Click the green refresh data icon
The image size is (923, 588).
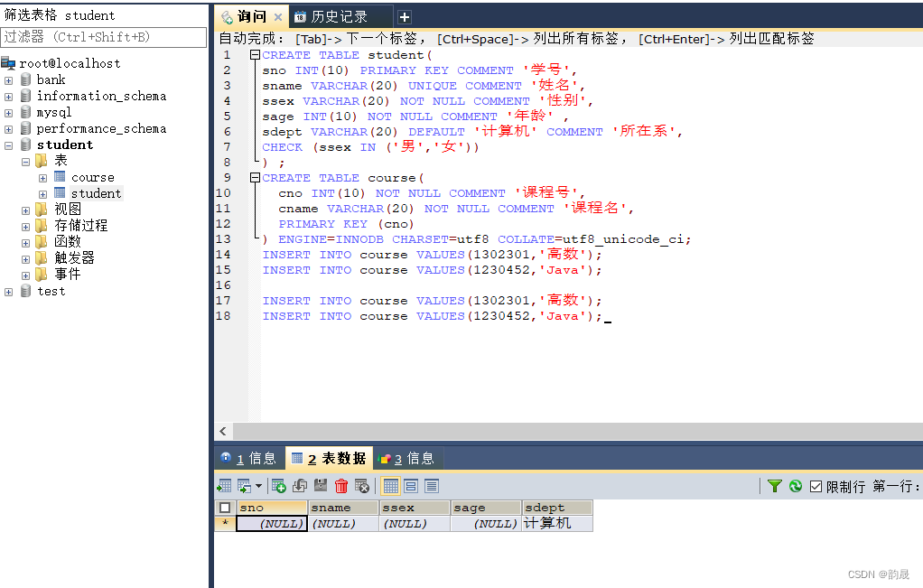(x=796, y=486)
